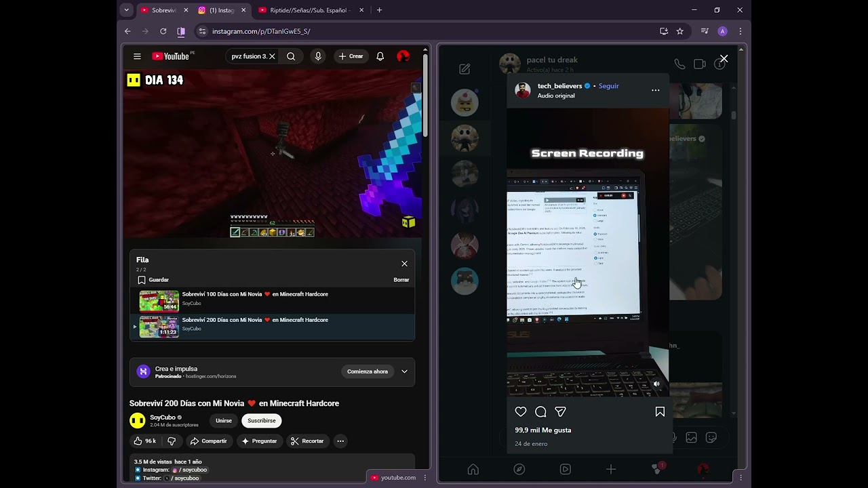Close the Fila queue panel

click(404, 264)
